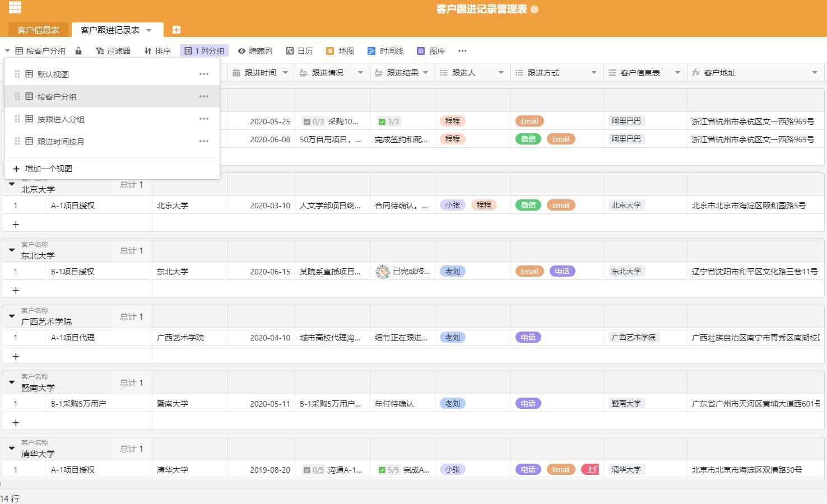Select the 人文学部项目终... cell
This screenshot has width=827, height=504.
click(x=333, y=206)
